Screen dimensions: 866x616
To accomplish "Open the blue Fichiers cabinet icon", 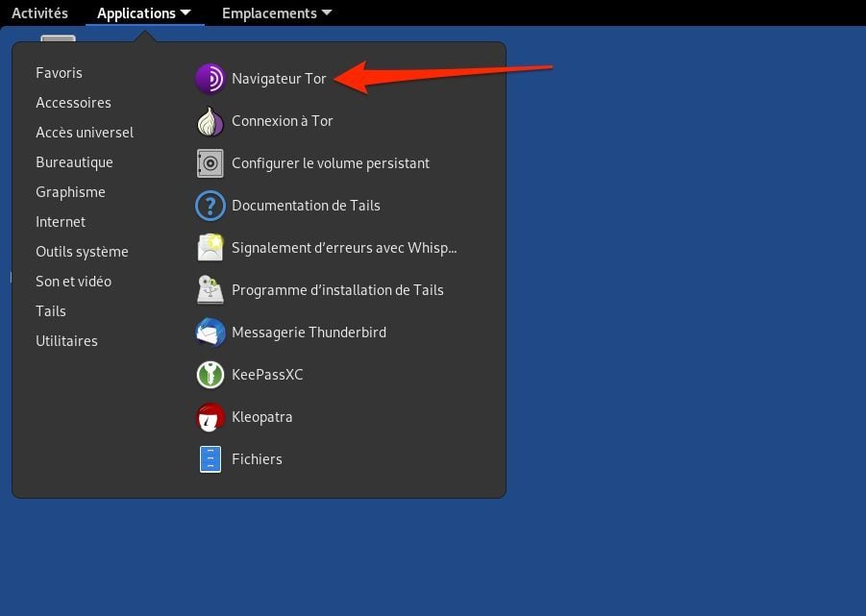I will pyautogui.click(x=210, y=459).
